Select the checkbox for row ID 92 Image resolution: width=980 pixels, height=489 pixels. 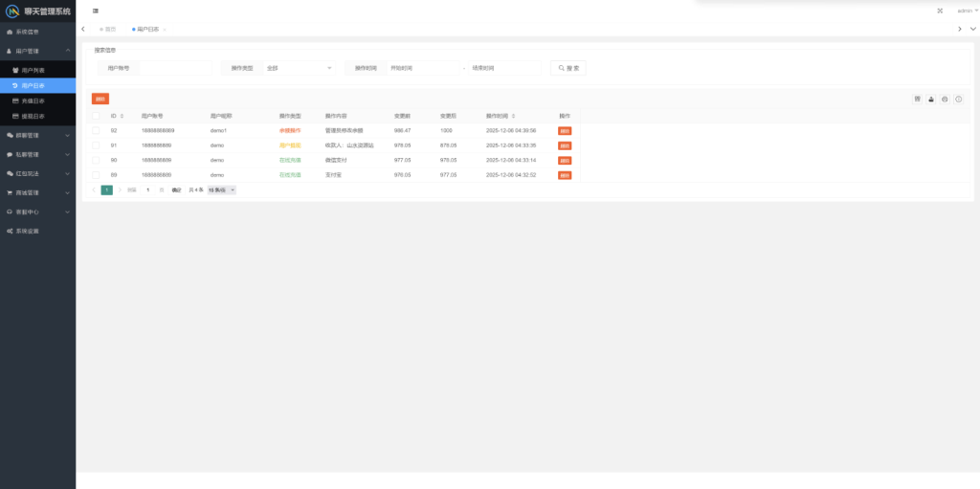pyautogui.click(x=96, y=130)
